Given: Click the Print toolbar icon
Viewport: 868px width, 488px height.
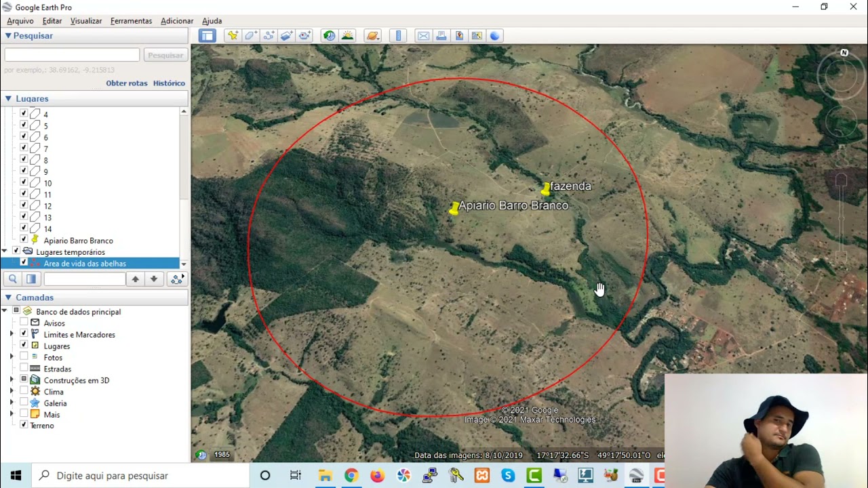Looking at the screenshot, I should click(441, 36).
